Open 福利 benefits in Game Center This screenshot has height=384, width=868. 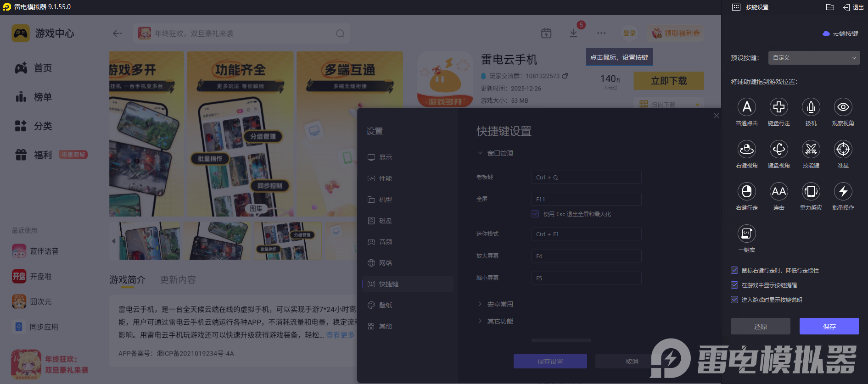[x=34, y=155]
